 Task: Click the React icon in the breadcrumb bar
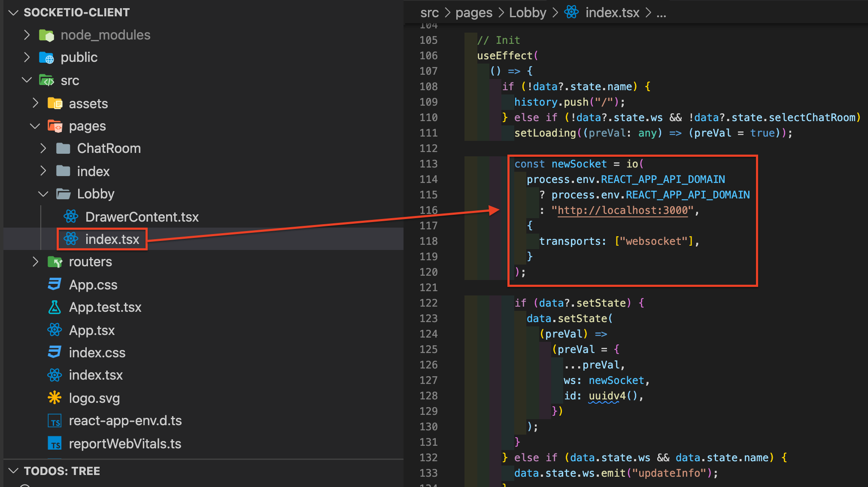(x=571, y=12)
